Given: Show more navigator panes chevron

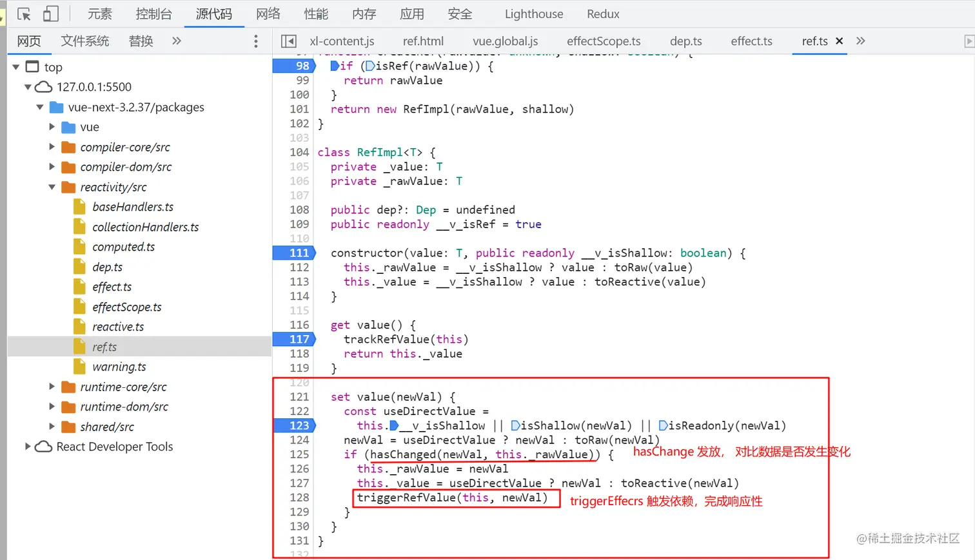Looking at the screenshot, I should click(x=177, y=41).
